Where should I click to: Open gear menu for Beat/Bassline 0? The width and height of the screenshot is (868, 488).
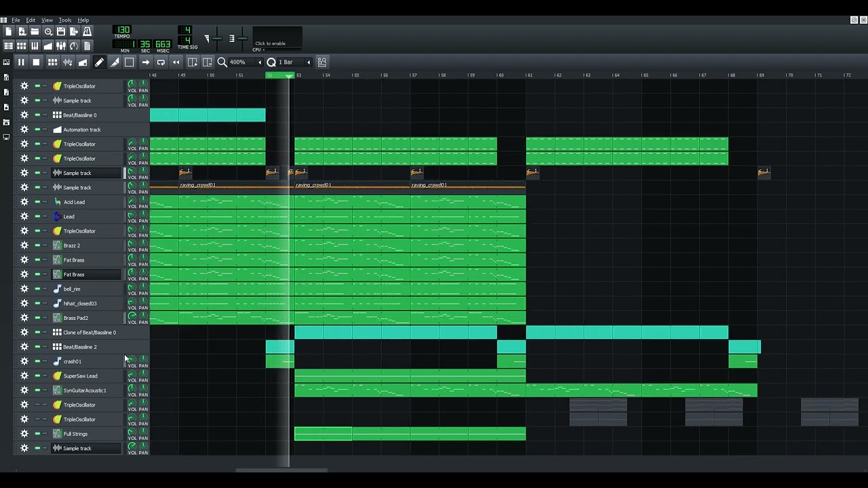tap(24, 115)
